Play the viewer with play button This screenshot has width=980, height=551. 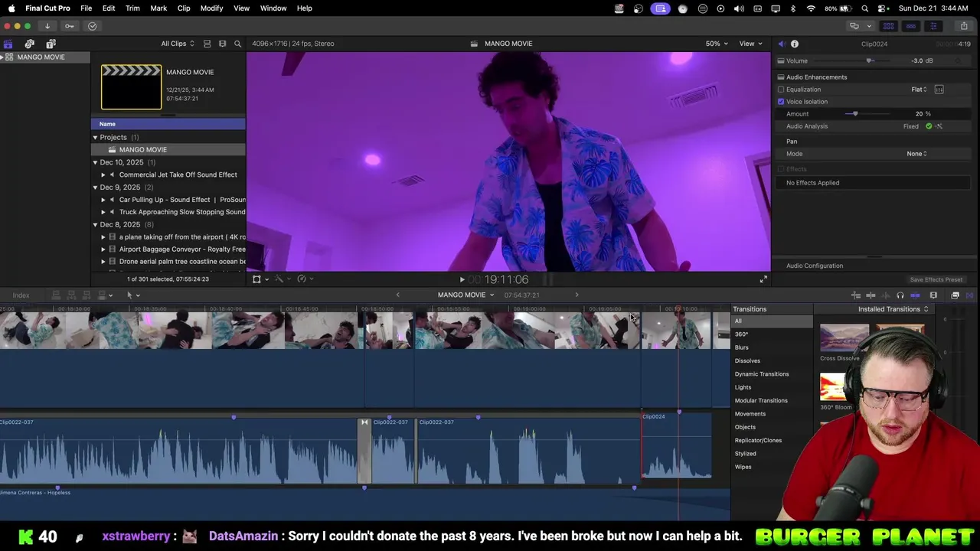462,280
